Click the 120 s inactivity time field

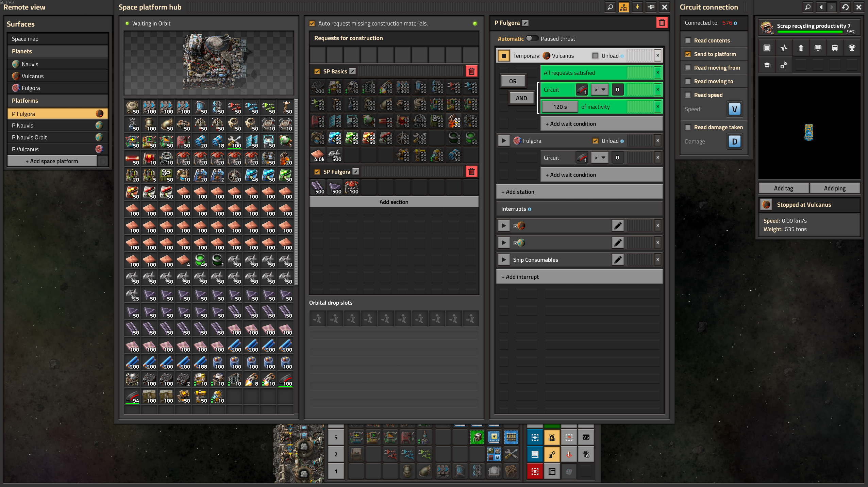tap(560, 107)
